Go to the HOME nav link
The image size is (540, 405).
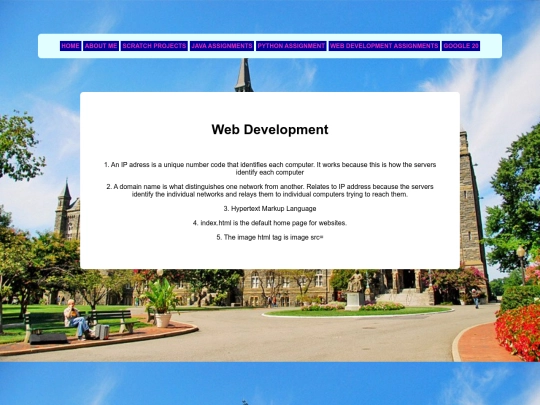[x=71, y=46]
